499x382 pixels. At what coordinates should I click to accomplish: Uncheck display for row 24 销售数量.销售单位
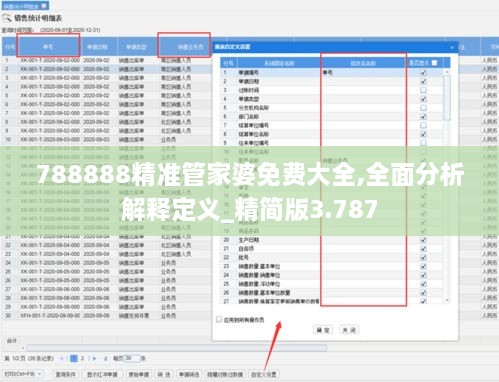(x=423, y=275)
